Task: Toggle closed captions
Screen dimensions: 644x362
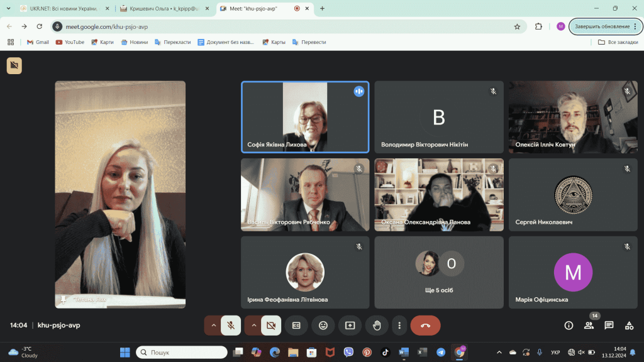Action: point(296,326)
